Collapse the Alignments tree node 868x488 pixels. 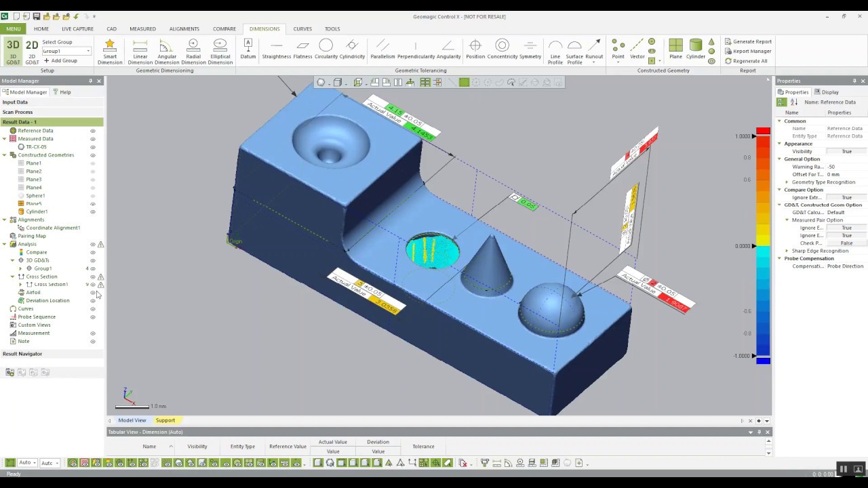4,220
